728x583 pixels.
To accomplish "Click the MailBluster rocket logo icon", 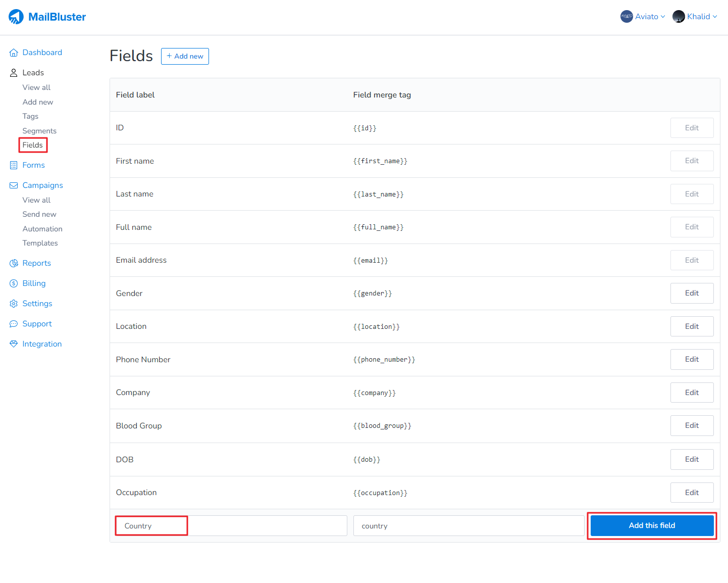I will 16,17.
